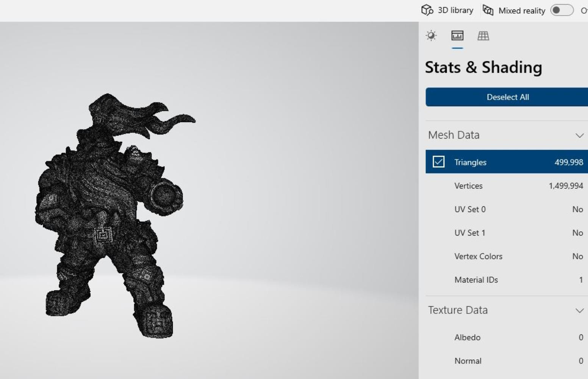Collapse the Mesh Data section
The height and width of the screenshot is (379, 588).
(x=579, y=135)
